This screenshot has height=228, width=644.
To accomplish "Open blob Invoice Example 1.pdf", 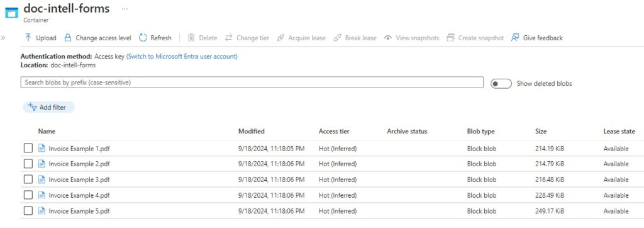I will pyautogui.click(x=79, y=149).
